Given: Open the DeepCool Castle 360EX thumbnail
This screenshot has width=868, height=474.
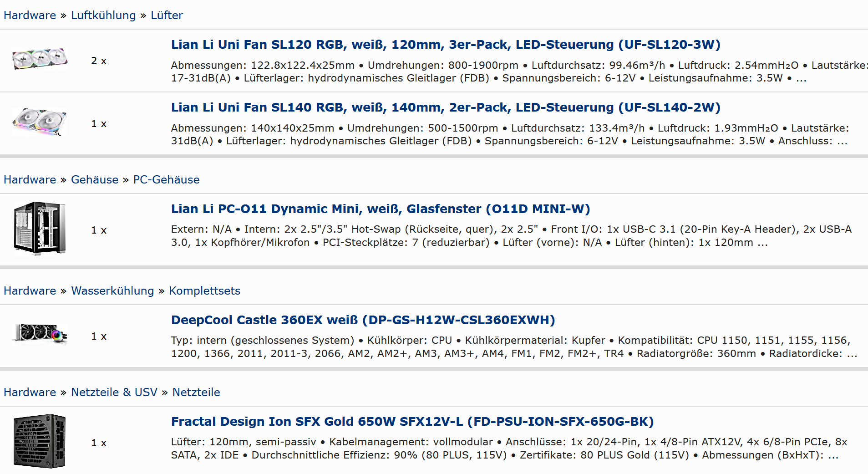Looking at the screenshot, I should click(x=40, y=334).
